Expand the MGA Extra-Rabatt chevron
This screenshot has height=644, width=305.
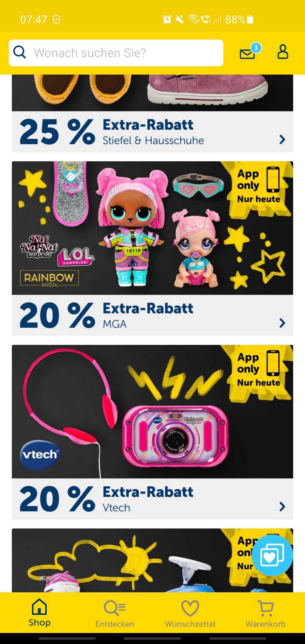[282, 323]
